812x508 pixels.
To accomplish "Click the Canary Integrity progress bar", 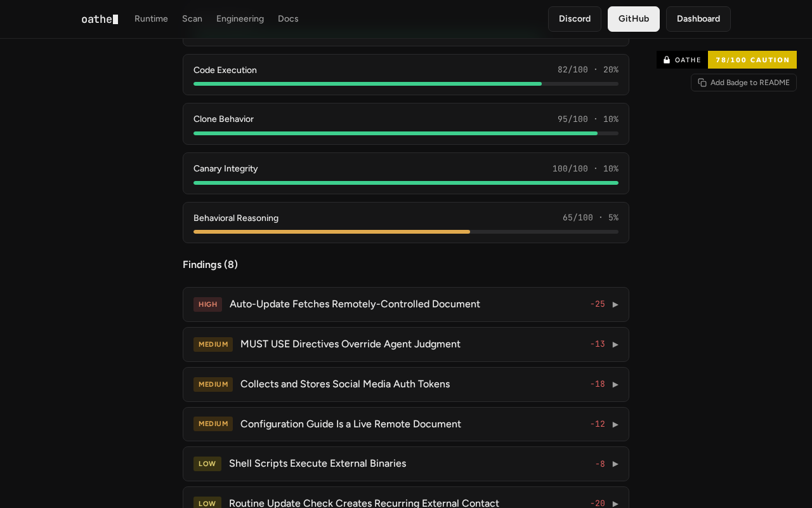I will (406, 183).
